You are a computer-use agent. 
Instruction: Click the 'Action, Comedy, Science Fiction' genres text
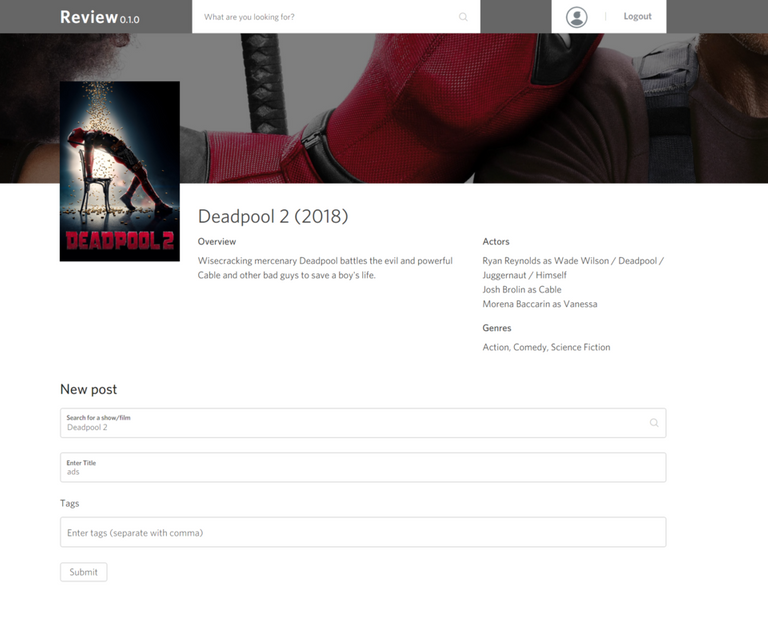coord(546,347)
